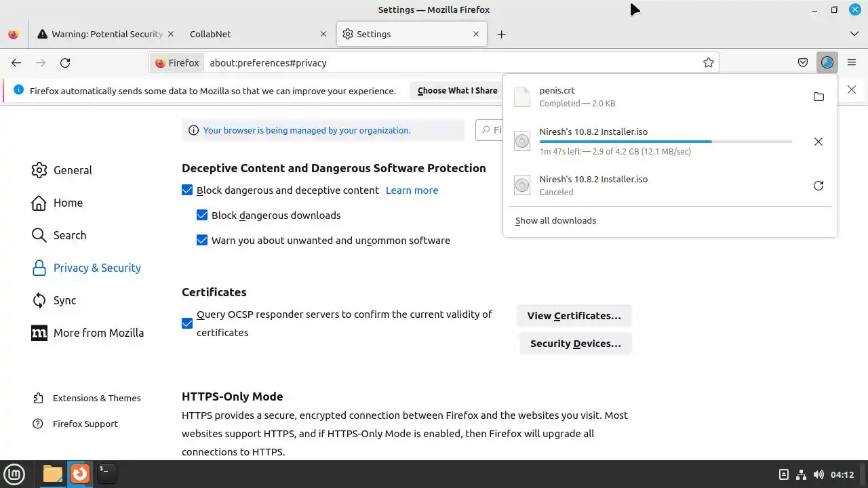
Task: Open the General settings category
Action: (72, 170)
